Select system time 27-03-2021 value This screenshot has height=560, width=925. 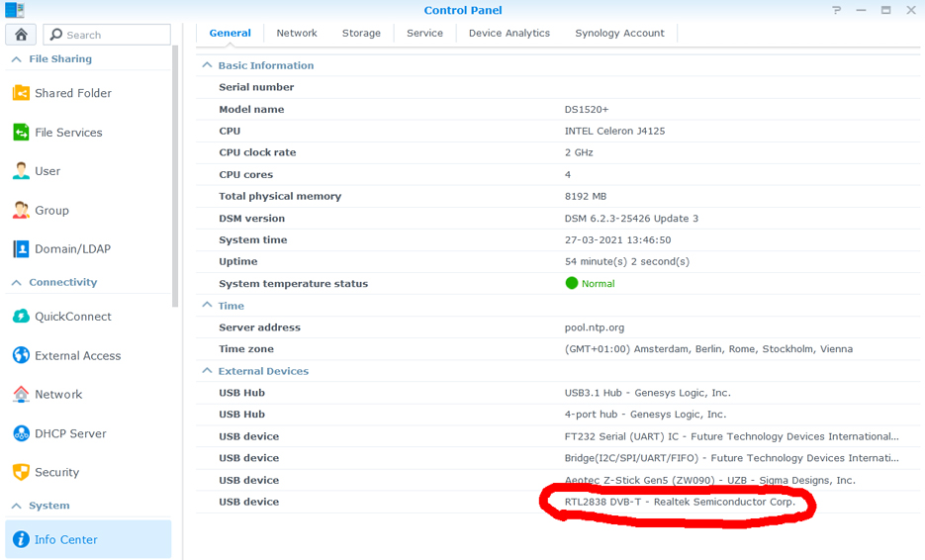click(x=617, y=240)
